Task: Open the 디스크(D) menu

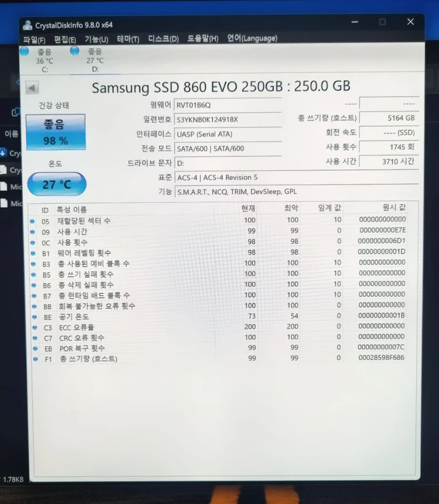Action: [163, 39]
